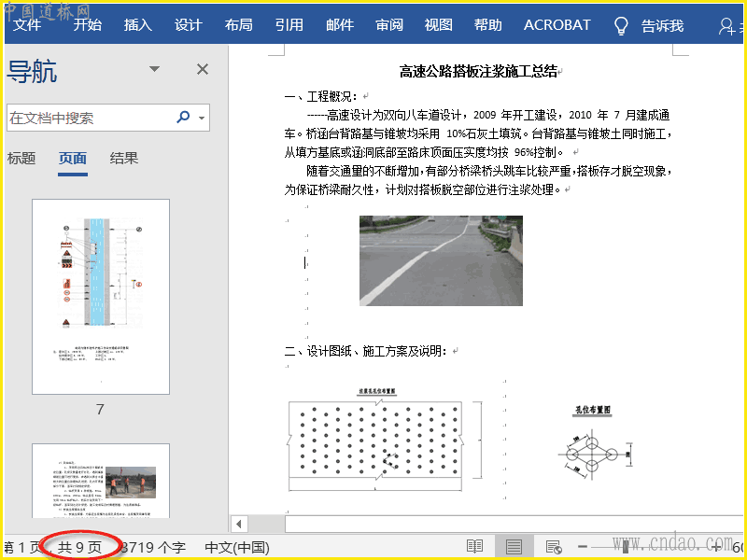Open the 引用 ribbon tab

(289, 25)
